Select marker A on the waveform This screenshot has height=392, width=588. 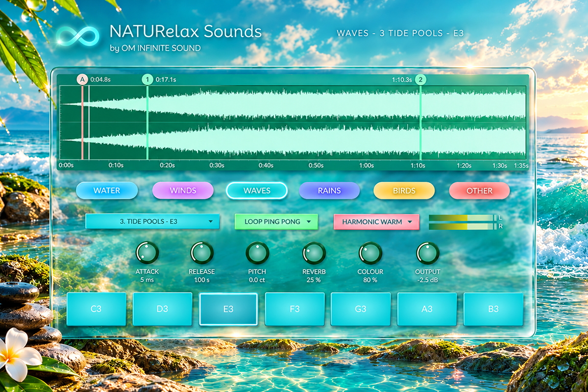[82, 79]
